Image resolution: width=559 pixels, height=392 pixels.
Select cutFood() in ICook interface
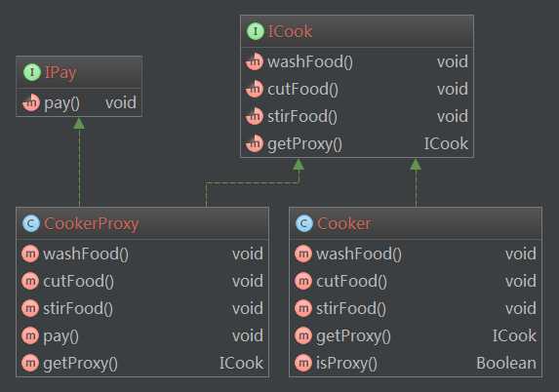(x=302, y=89)
